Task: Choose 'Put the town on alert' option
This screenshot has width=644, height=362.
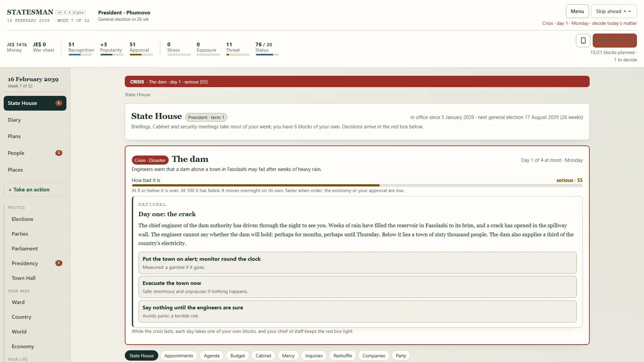Action: 358,263
